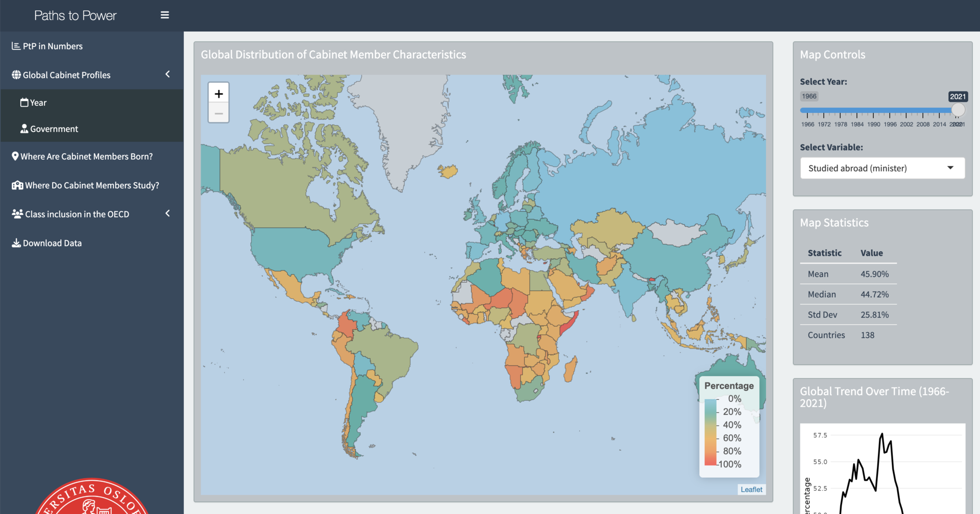Zoom out on the map

pyautogui.click(x=218, y=113)
